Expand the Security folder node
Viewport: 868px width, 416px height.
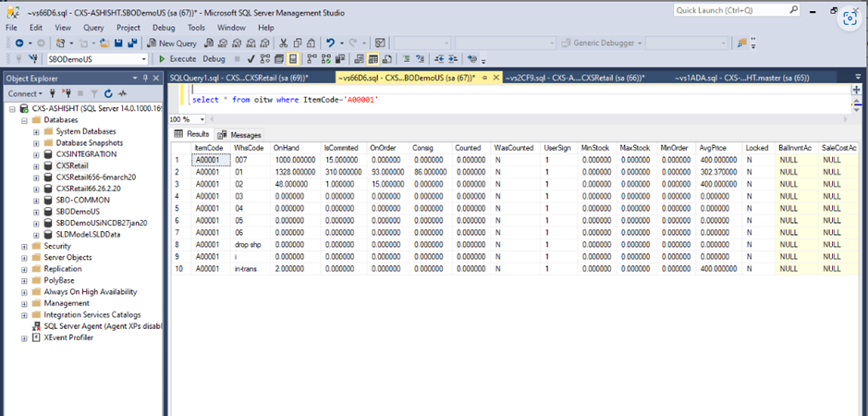tap(24, 246)
